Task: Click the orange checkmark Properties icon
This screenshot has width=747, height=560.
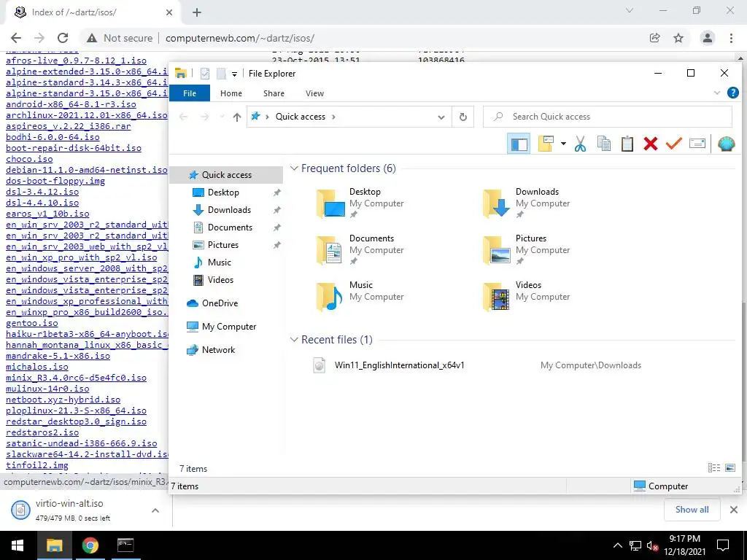Action: tap(673, 143)
